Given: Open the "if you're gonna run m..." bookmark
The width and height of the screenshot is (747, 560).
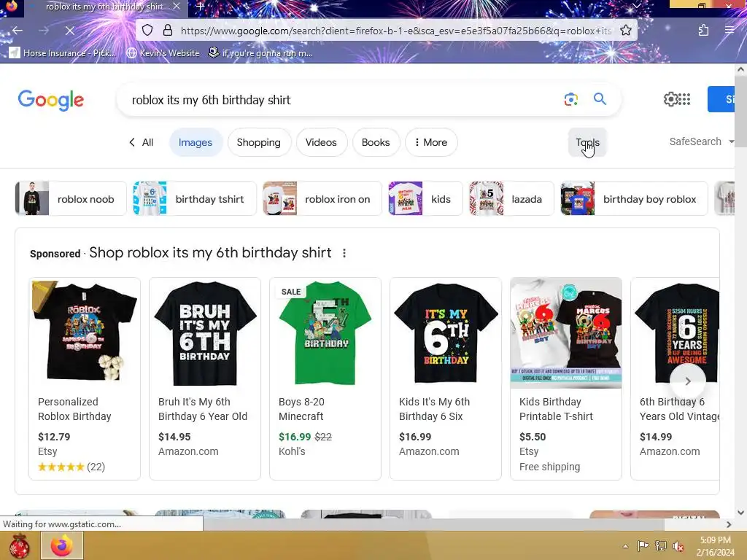Looking at the screenshot, I should pyautogui.click(x=261, y=52).
